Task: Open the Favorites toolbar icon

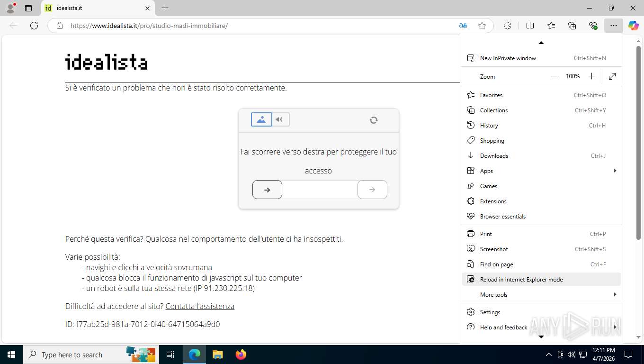Action: pos(551,26)
